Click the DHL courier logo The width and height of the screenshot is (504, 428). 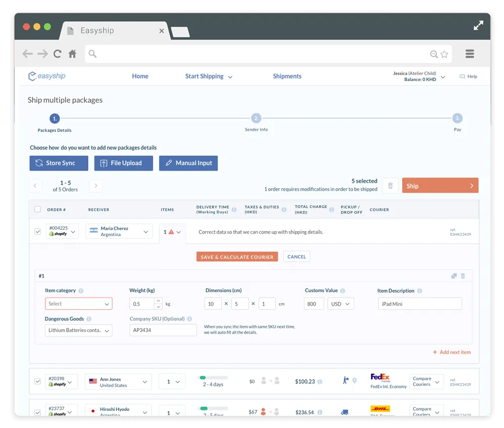tap(380, 409)
